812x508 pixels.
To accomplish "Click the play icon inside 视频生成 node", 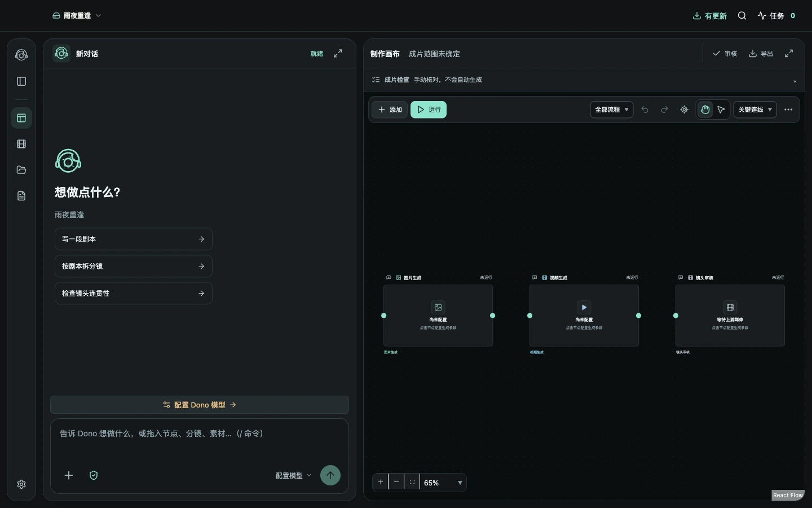I will click(x=584, y=307).
